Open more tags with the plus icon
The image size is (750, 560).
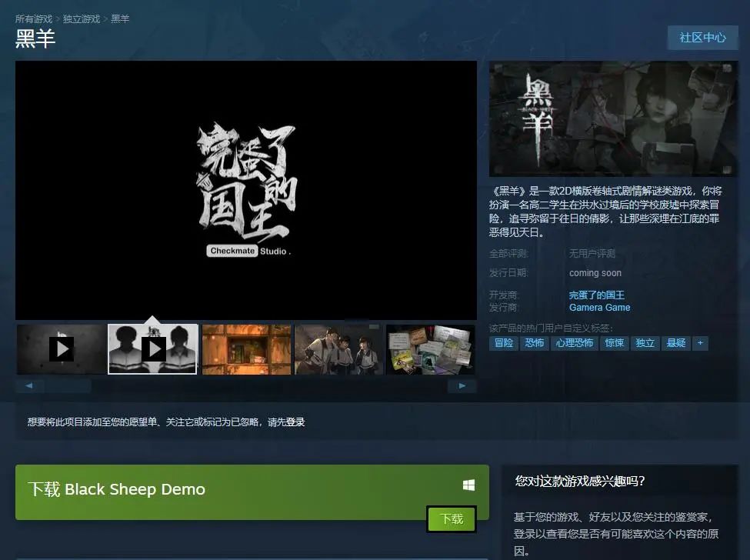(700, 343)
